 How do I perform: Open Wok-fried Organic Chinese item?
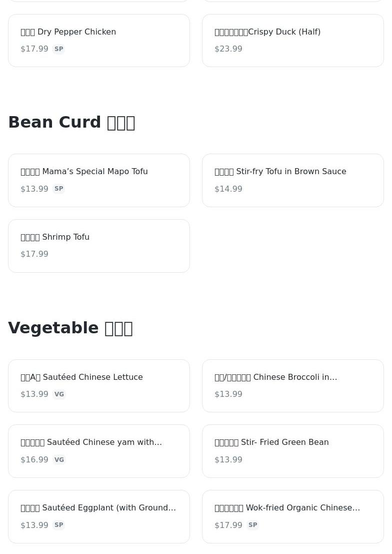(293, 516)
